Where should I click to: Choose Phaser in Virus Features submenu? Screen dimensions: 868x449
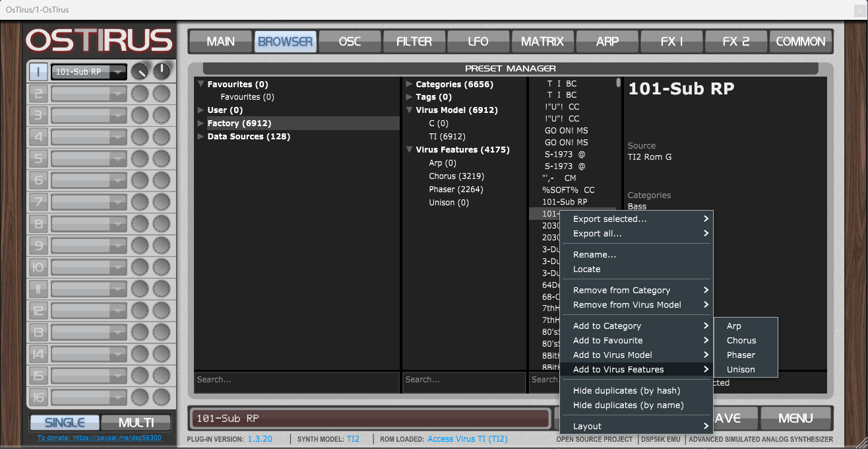coord(746,355)
